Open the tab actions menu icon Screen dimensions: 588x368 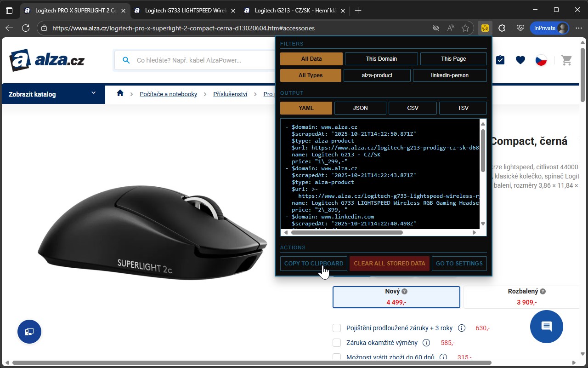[x=9, y=10]
